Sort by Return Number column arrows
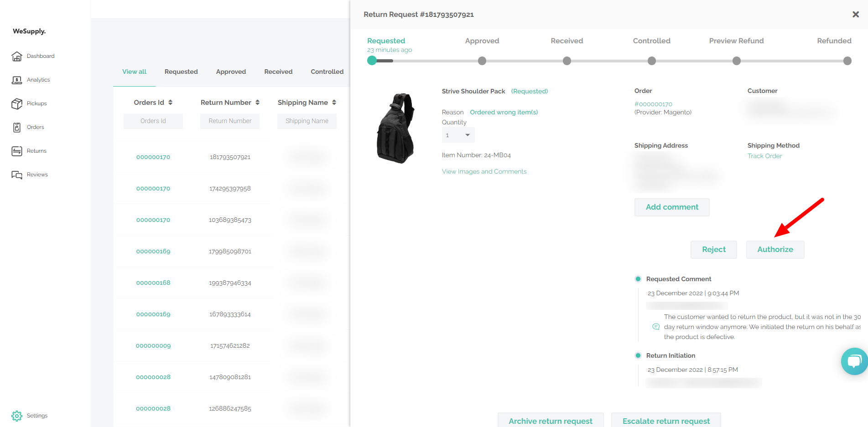This screenshot has width=868, height=427. (258, 103)
